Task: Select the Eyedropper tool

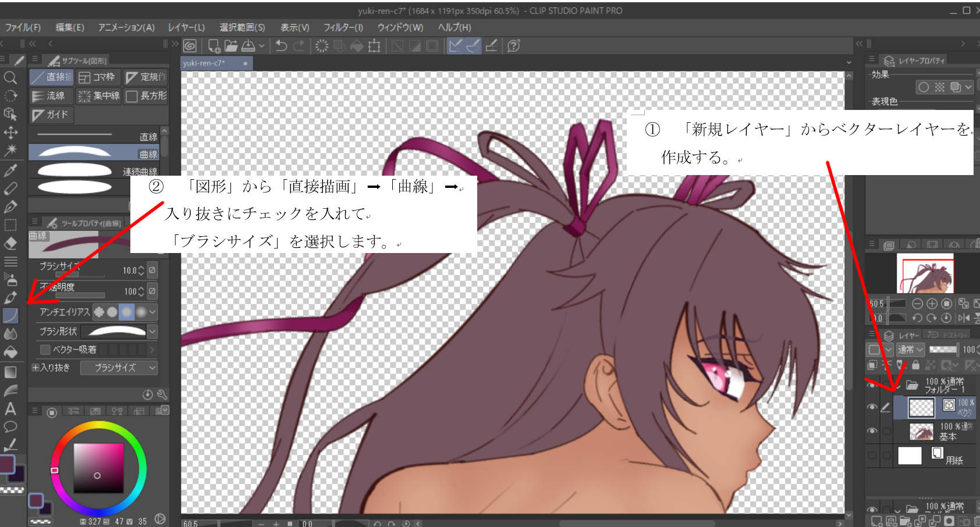Action: point(10,170)
